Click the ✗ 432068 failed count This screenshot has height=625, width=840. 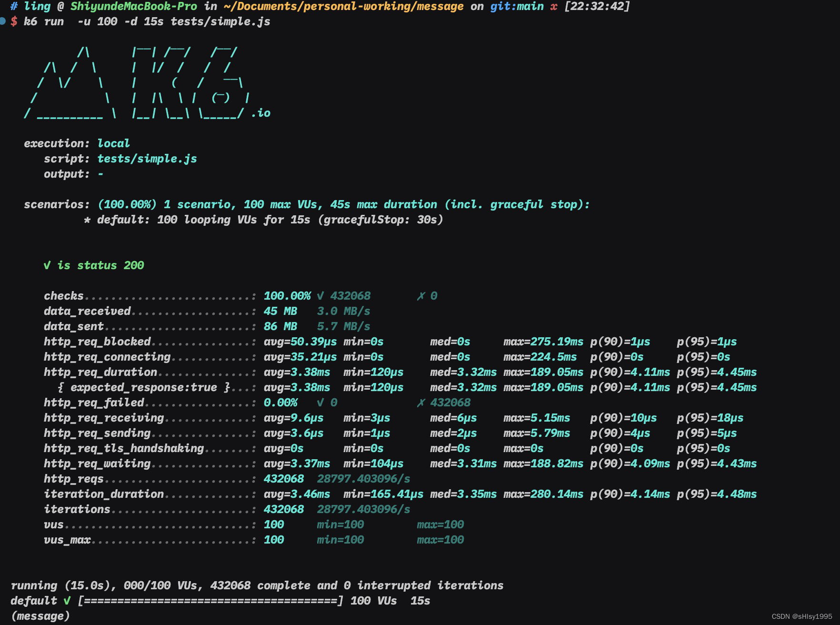tap(444, 403)
